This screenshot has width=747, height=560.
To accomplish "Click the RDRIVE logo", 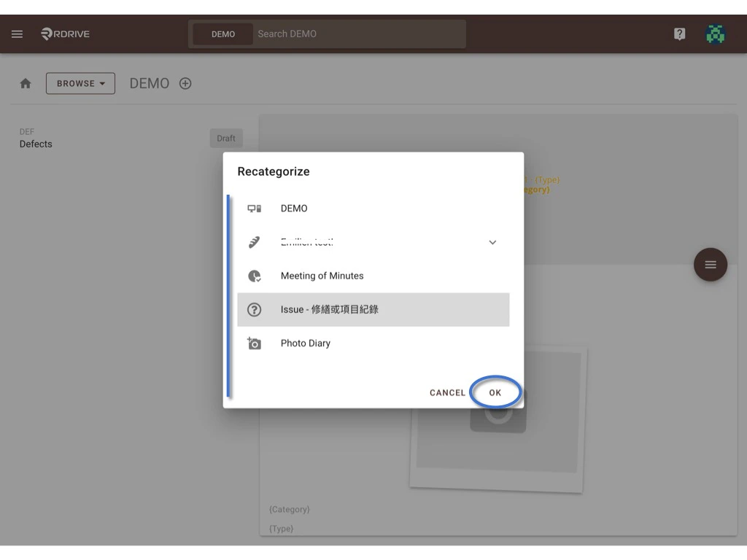I will coord(65,34).
